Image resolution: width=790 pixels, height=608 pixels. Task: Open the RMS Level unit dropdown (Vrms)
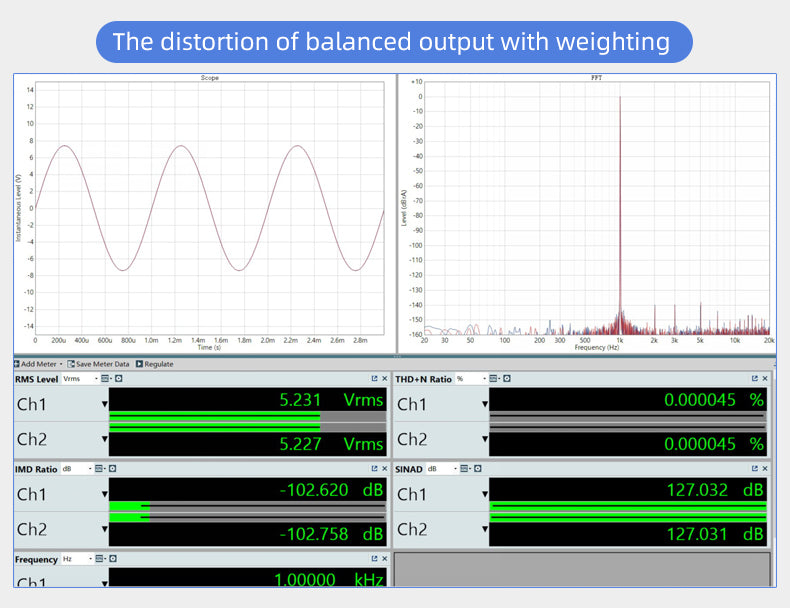[x=80, y=379]
